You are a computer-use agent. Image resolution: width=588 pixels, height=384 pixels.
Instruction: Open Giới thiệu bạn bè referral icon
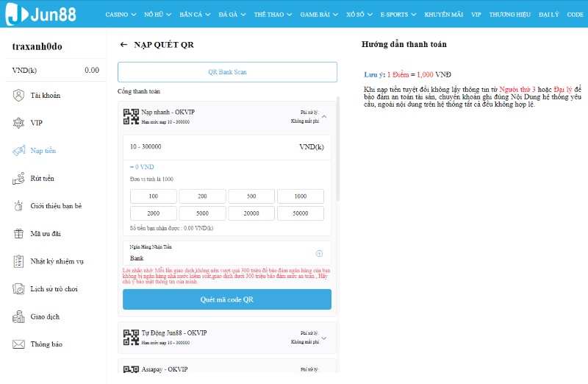point(18,206)
